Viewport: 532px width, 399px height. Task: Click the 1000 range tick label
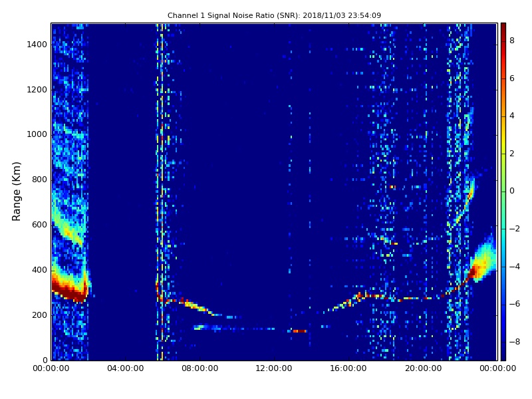click(x=37, y=135)
